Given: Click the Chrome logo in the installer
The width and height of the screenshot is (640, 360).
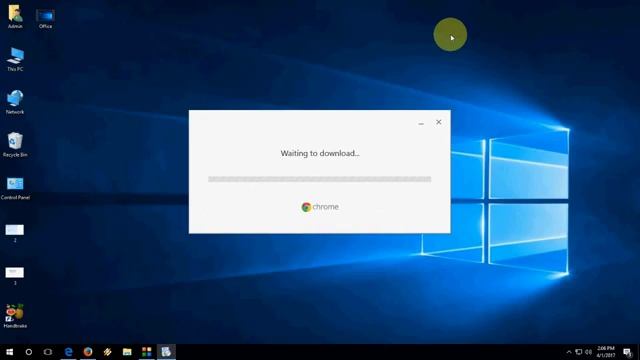Looking at the screenshot, I should (x=320, y=207).
